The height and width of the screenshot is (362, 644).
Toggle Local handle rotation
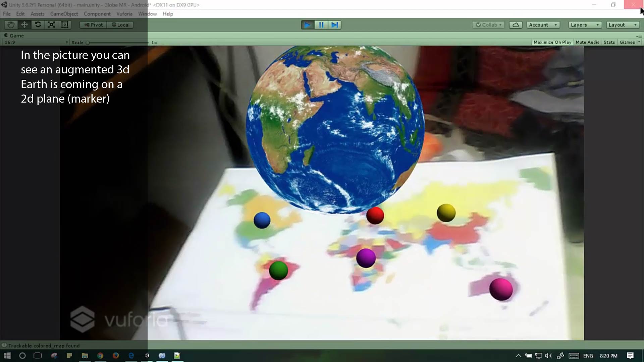120,25
